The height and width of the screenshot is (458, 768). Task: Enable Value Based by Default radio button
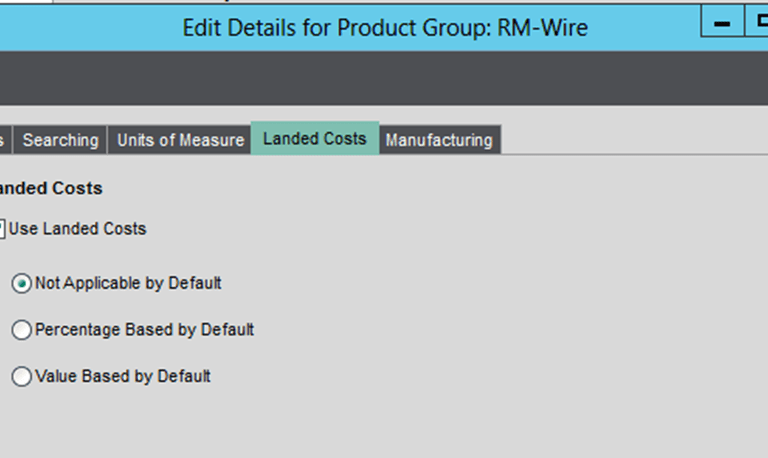[22, 376]
